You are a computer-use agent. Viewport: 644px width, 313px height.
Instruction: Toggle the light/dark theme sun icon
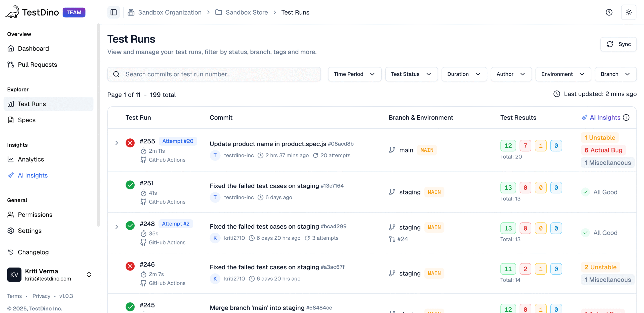click(x=628, y=12)
